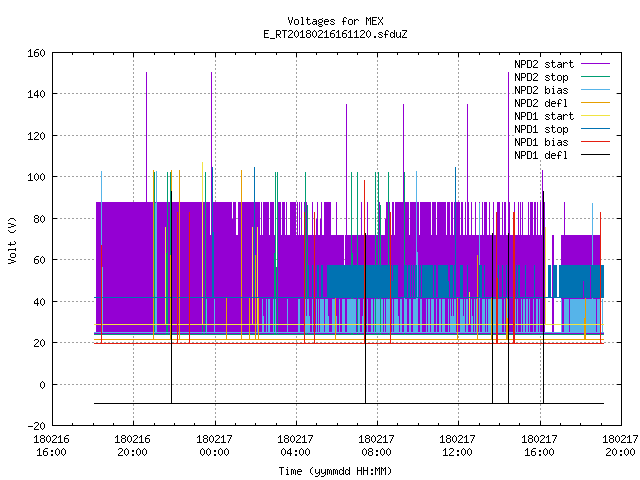Click the 160 y-axis tick label
The width and height of the screenshot is (640, 480).
point(36,53)
